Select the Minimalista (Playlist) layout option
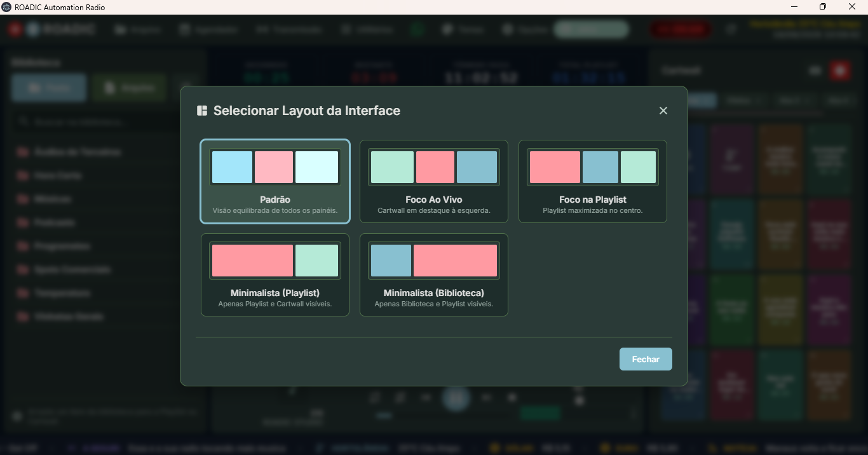The height and width of the screenshot is (455, 868). tap(275, 275)
